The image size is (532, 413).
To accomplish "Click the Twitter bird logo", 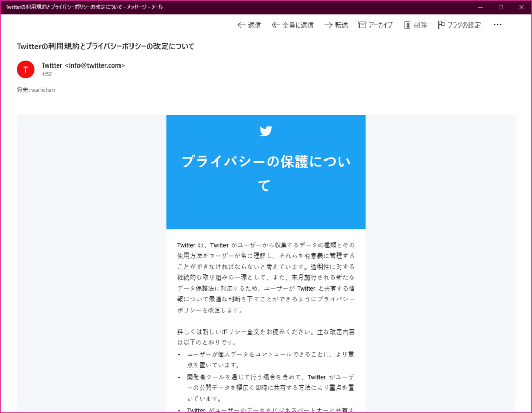I will [265, 130].
